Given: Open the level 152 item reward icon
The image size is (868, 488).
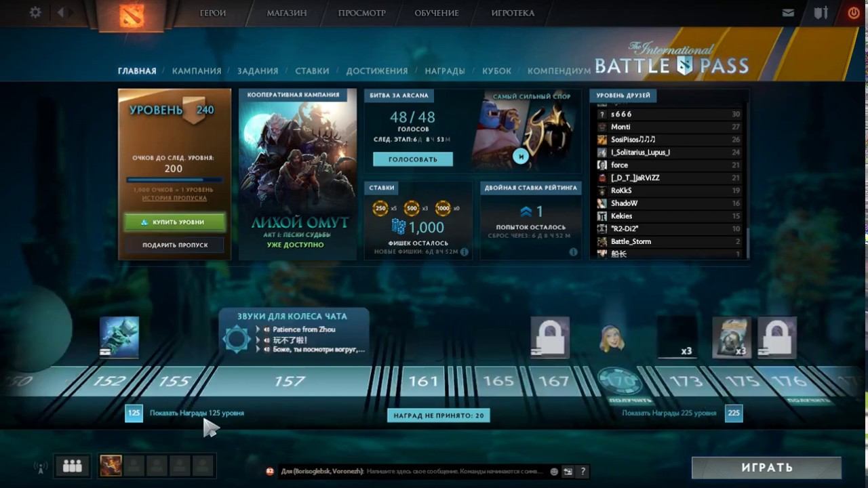Looking at the screenshot, I should tap(119, 337).
